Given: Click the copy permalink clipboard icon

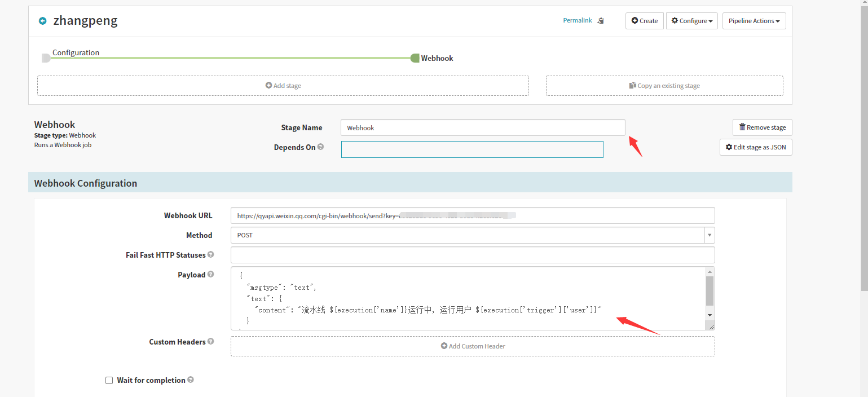Looking at the screenshot, I should tap(601, 21).
